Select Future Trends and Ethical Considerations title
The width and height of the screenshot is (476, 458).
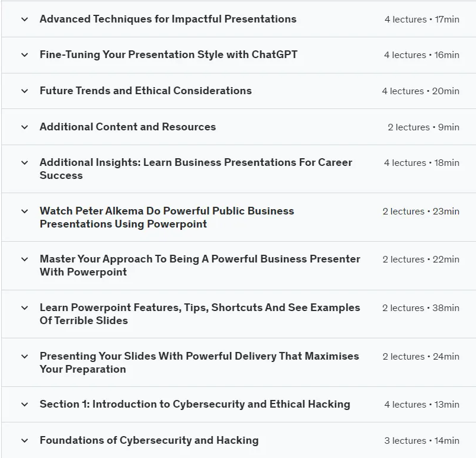point(146,91)
